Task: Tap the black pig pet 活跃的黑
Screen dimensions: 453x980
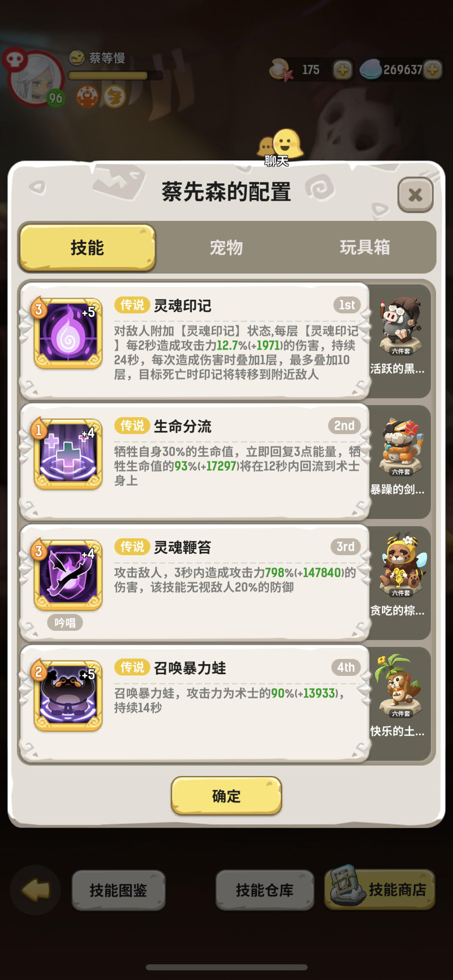Action: pyautogui.click(x=400, y=327)
